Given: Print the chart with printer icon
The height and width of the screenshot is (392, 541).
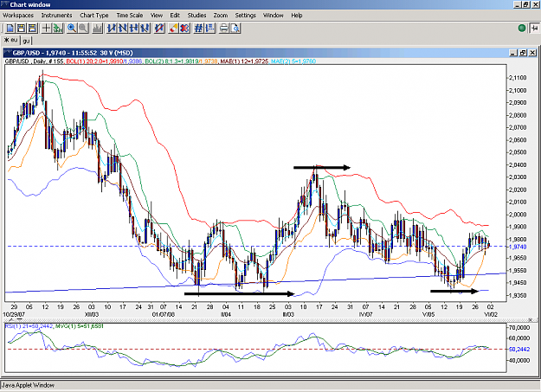Looking at the screenshot, I should point(224,28).
